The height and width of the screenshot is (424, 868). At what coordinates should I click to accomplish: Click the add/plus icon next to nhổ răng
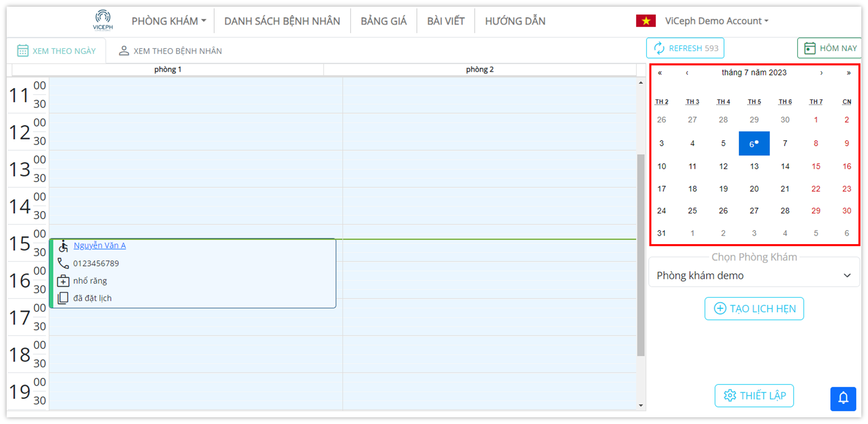[64, 280]
